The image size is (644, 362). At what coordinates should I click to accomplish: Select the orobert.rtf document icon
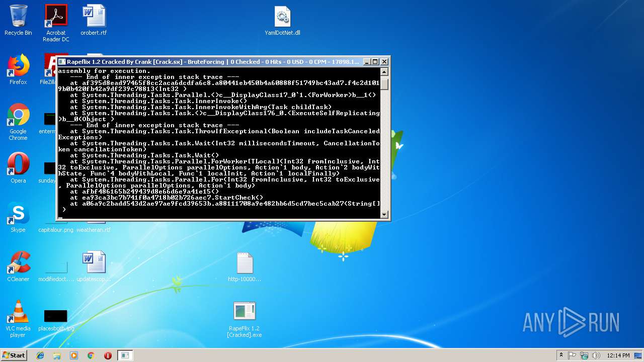click(x=94, y=20)
